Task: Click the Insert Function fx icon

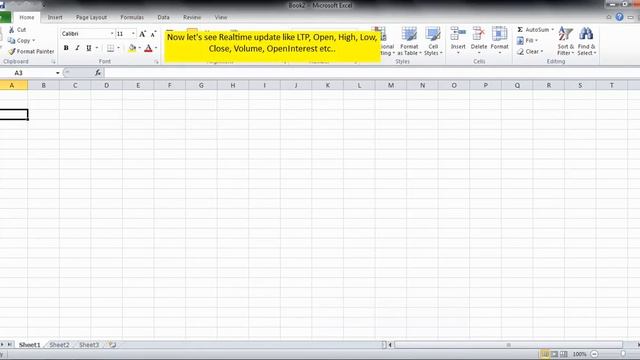Action: 98,73
